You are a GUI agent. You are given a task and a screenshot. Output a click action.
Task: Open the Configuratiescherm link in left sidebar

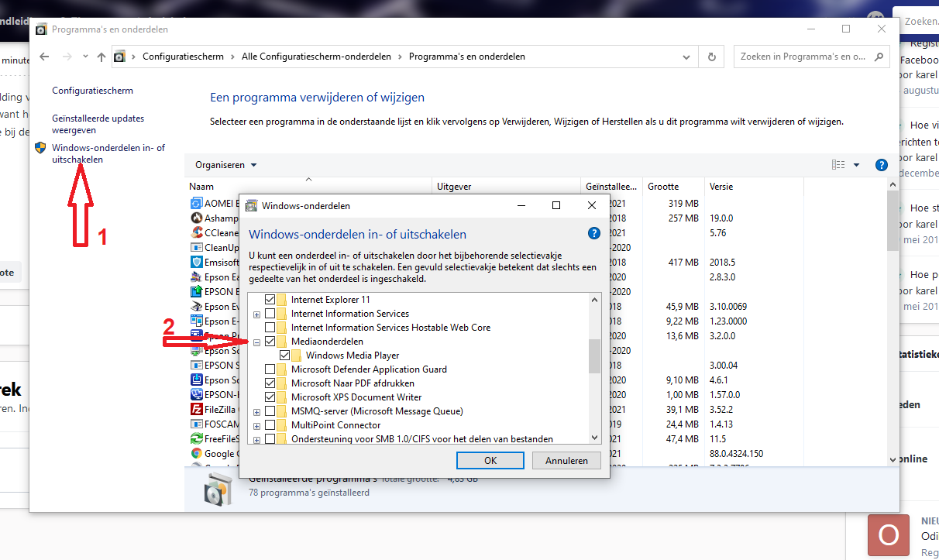pos(92,91)
